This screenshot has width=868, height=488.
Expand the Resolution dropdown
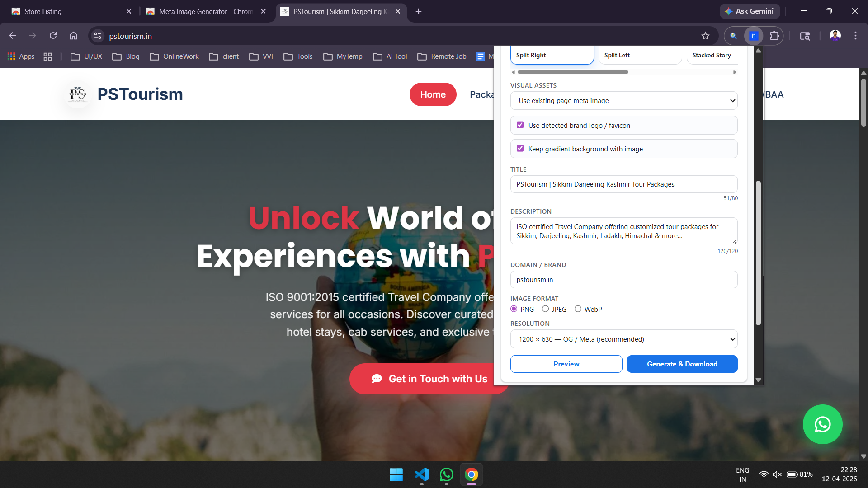624,339
